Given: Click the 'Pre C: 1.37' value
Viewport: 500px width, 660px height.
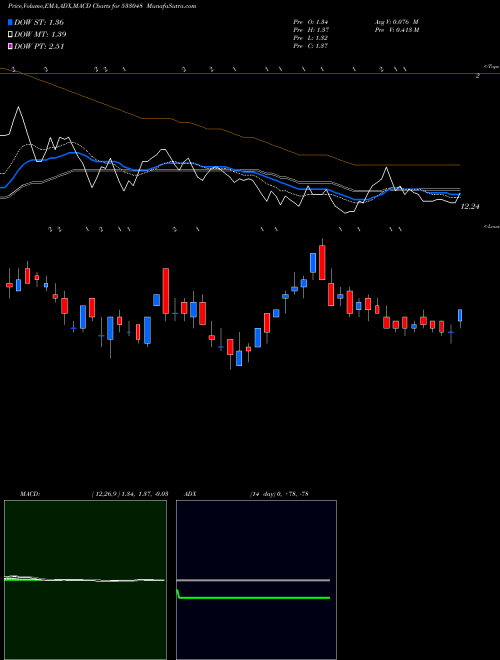Looking at the screenshot, I should coord(311,46).
